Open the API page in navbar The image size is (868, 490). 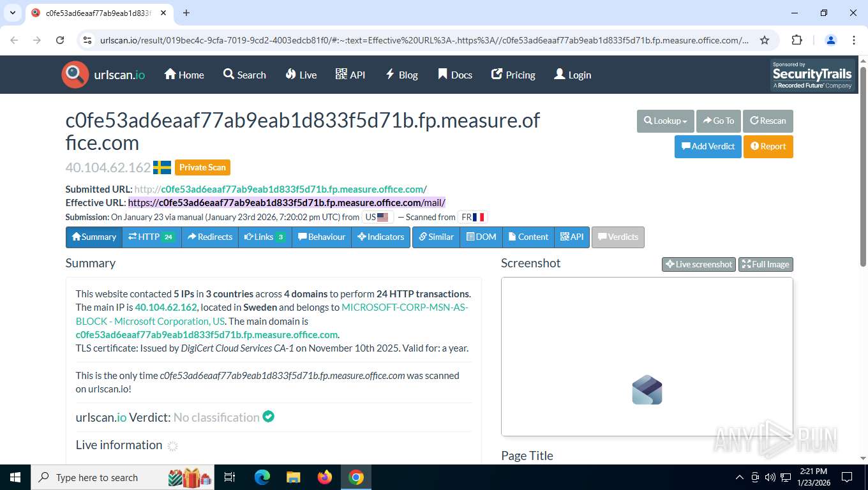click(x=350, y=75)
